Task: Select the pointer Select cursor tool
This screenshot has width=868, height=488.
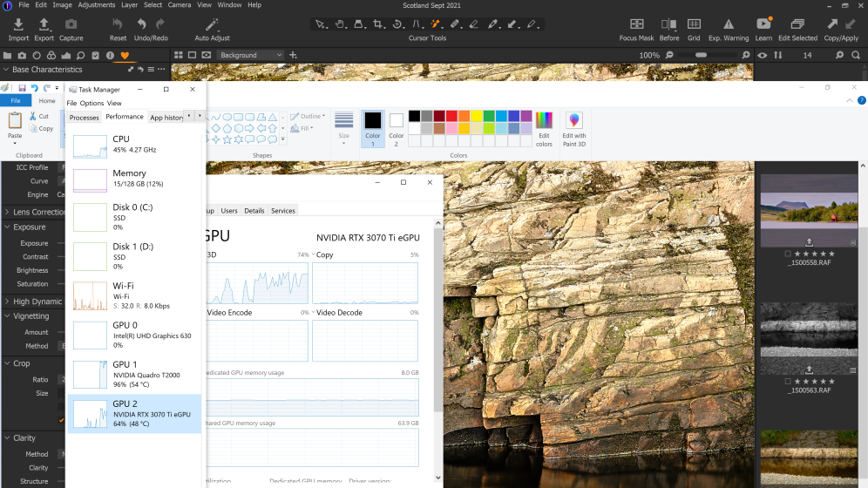Action: point(321,24)
